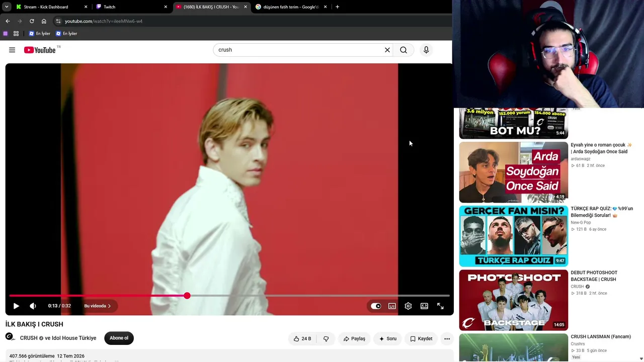Like the video with 24 B likes
Screen dimensions: 644x362
click(302, 339)
